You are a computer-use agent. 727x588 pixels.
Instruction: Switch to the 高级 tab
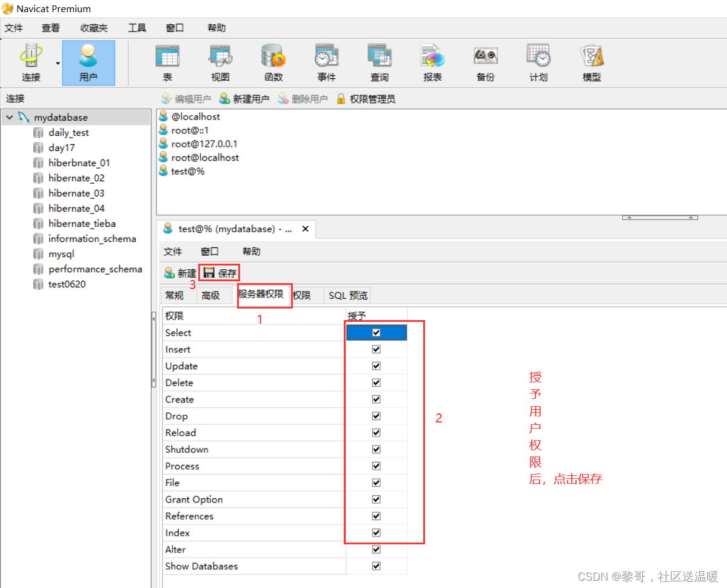click(x=210, y=296)
